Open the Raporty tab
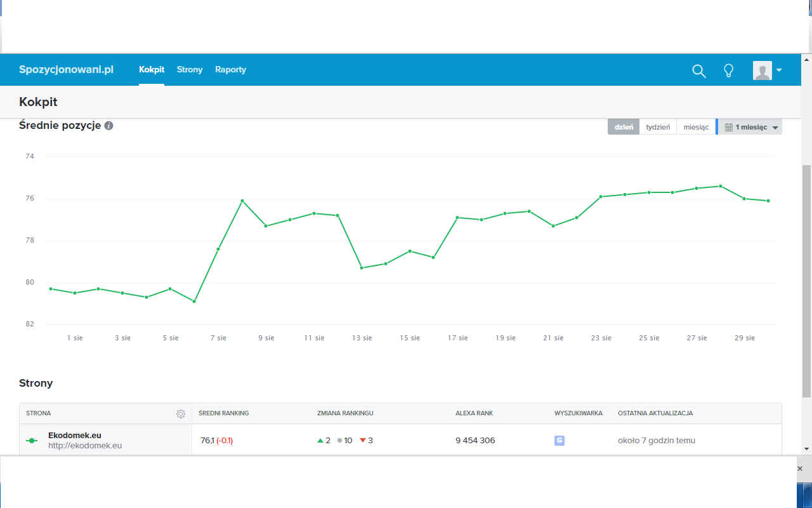This screenshot has width=812, height=508. point(230,70)
